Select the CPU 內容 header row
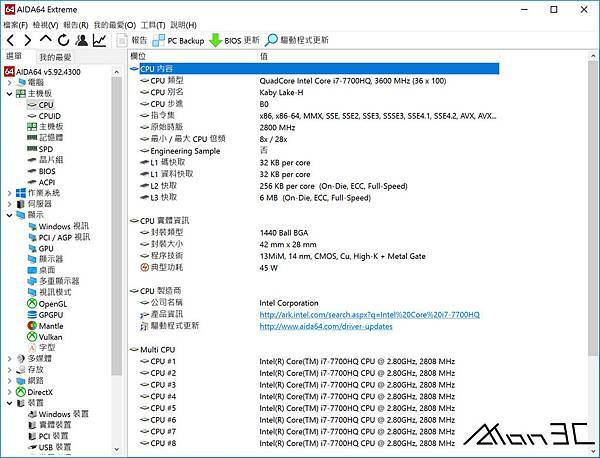 314,69
